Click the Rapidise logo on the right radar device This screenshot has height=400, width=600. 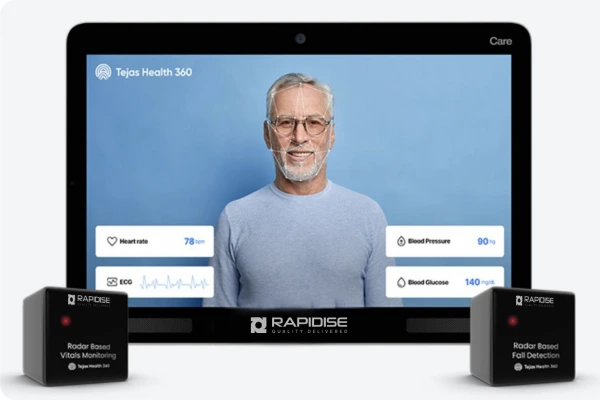pos(533,300)
